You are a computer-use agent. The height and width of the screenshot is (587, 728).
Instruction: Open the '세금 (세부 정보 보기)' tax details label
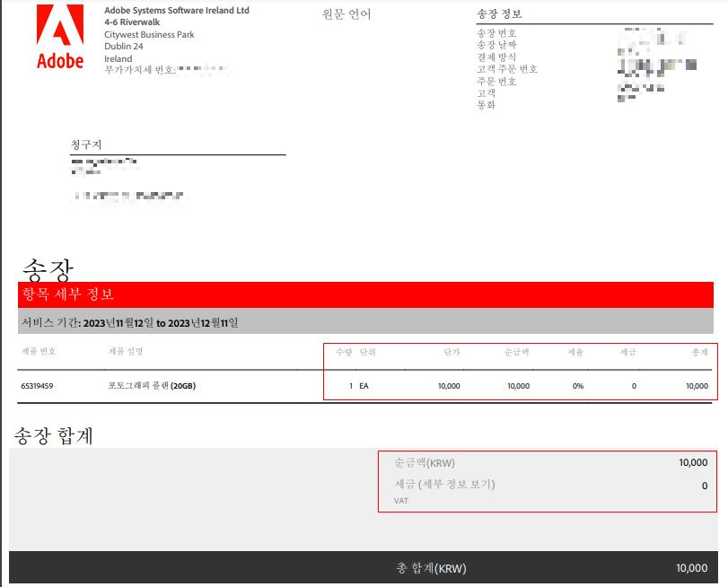[444, 485]
